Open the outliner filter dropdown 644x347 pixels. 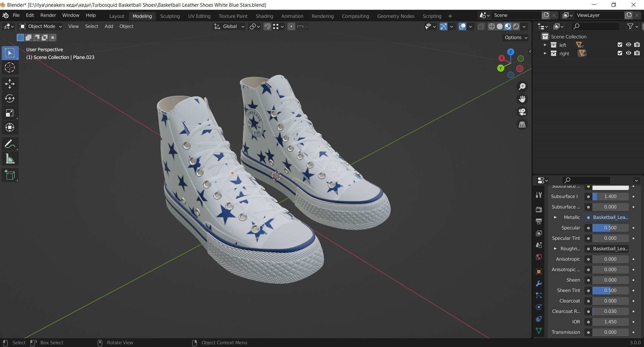pos(632,26)
